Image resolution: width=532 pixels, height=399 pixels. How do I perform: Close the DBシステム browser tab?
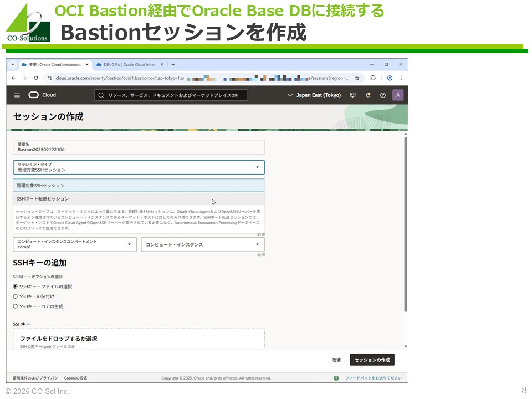tap(162, 64)
